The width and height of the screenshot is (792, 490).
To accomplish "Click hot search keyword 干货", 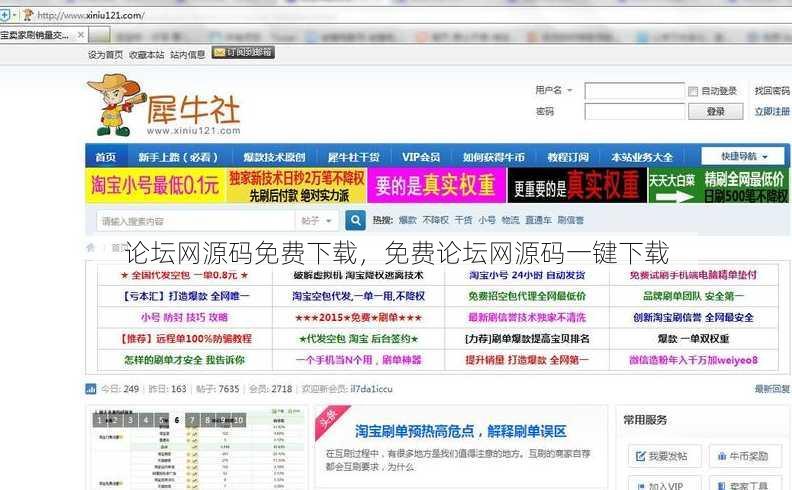I will [463, 220].
